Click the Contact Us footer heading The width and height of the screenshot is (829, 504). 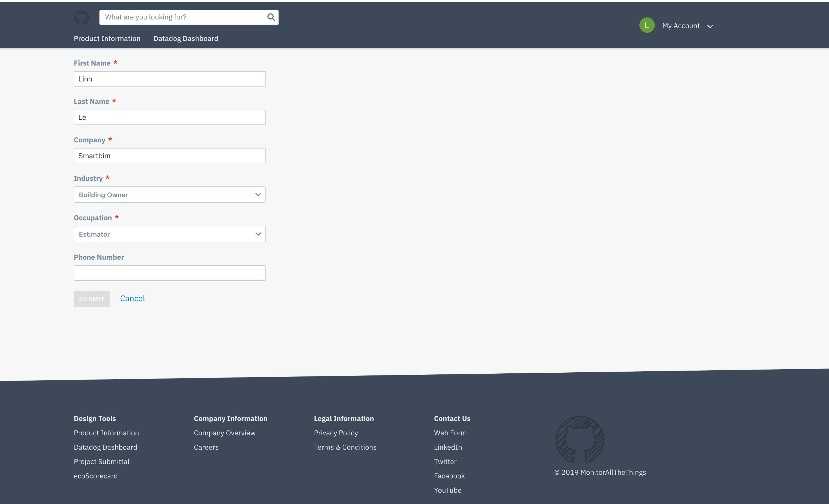(x=452, y=418)
